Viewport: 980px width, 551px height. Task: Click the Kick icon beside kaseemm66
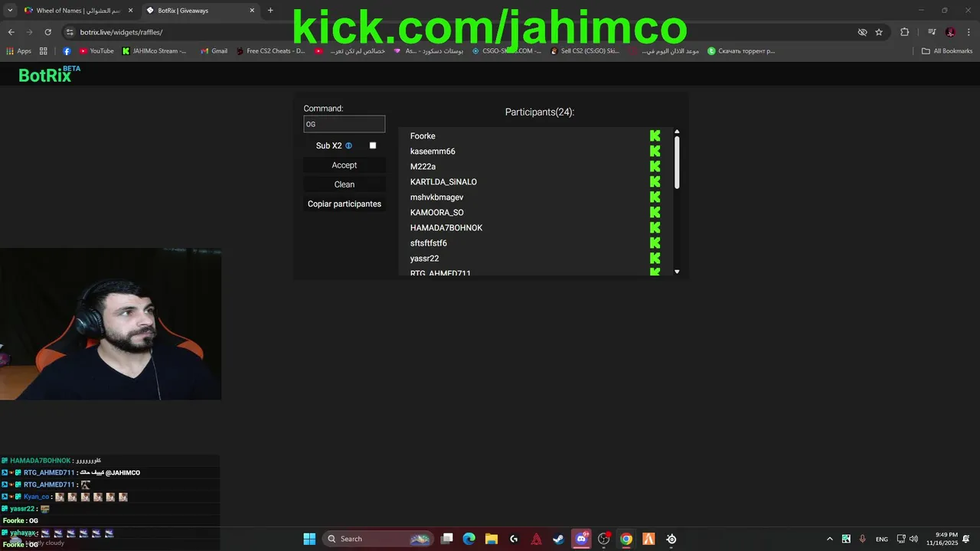click(x=655, y=151)
